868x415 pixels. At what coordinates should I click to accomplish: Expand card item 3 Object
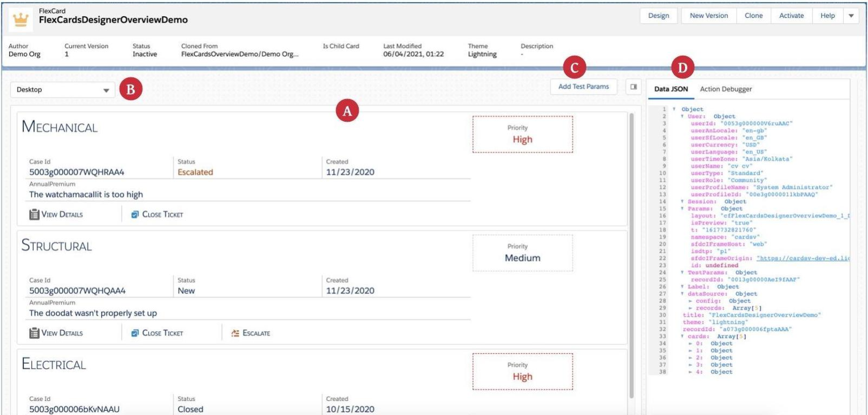pos(690,364)
